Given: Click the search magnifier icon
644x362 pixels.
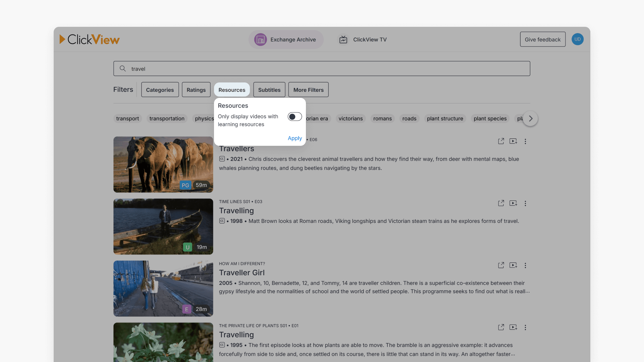Looking at the screenshot, I should point(123,69).
